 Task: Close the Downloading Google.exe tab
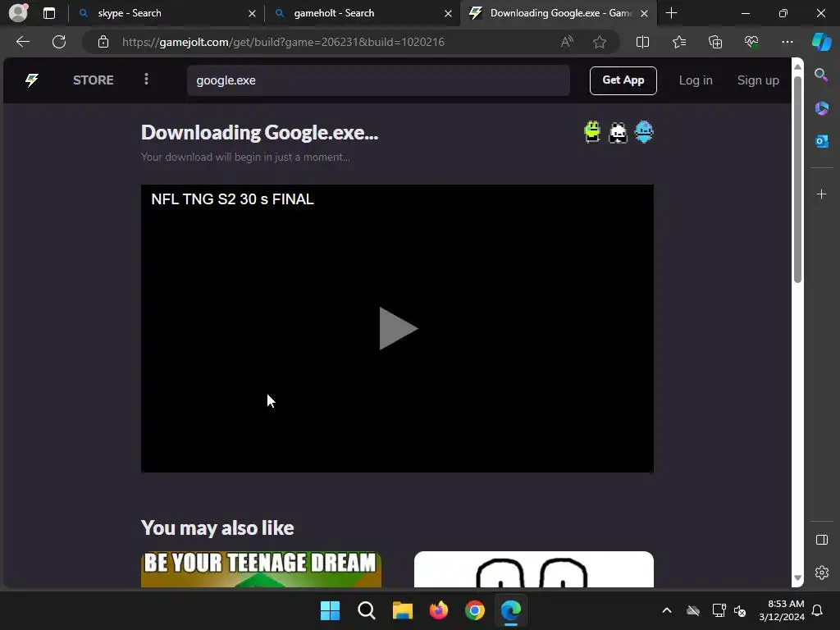coord(645,13)
